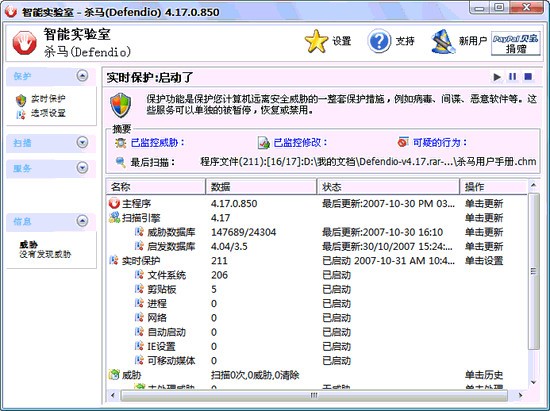Viewport: 550px width, 411px height.
Task: Select the 启发数据库 row
Action: tap(317, 247)
